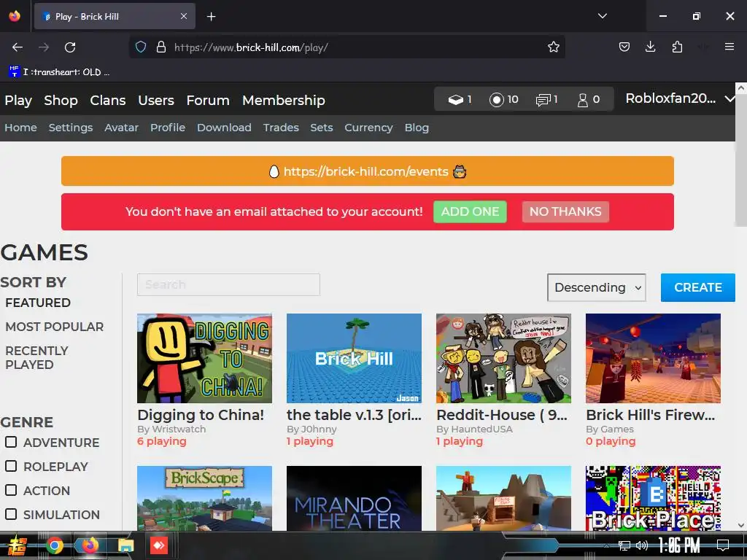Dismiss email alert with NO THANKS
Image resolution: width=747 pixels, height=560 pixels.
tap(565, 212)
